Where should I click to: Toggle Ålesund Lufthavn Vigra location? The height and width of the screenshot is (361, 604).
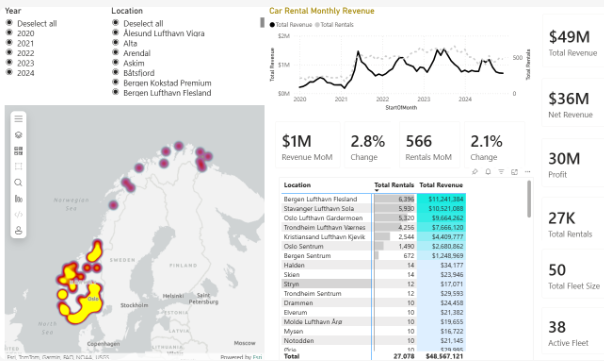point(115,33)
